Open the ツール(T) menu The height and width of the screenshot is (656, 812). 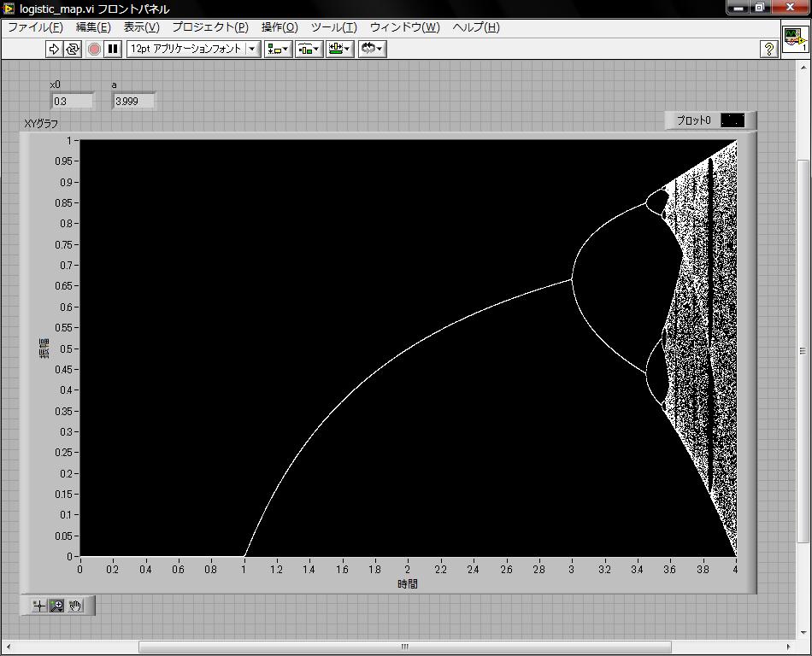coord(334,27)
